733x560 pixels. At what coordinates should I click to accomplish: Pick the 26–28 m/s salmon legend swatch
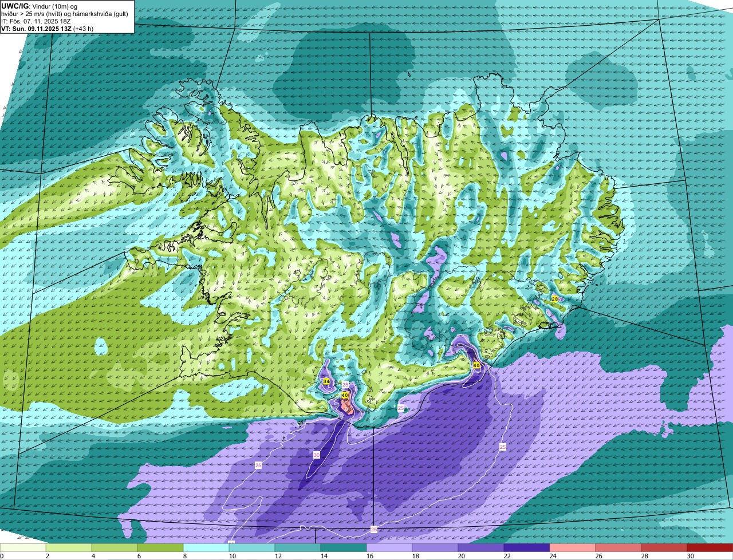pos(618,548)
